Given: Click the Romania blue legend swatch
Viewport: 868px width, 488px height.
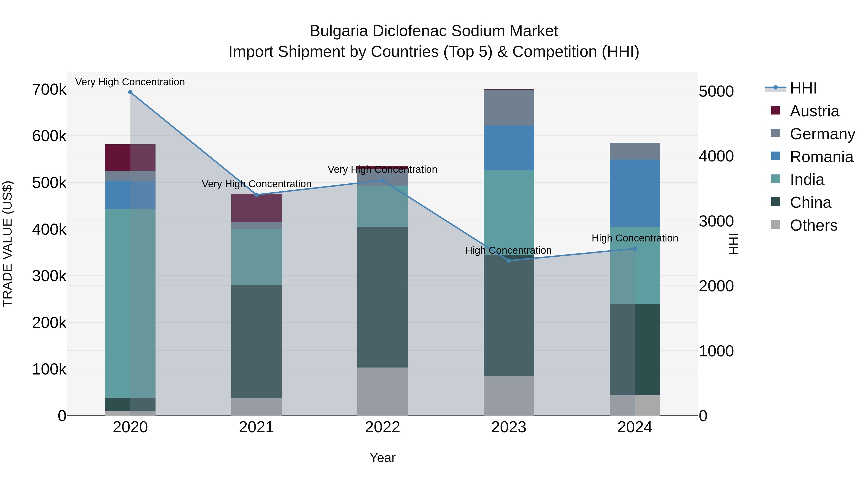Looking at the screenshot, I should [x=775, y=156].
